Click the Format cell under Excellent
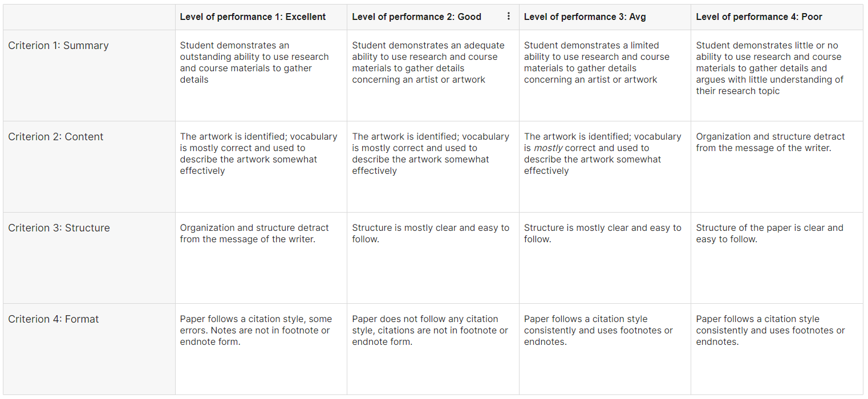868x399 pixels. [255, 331]
